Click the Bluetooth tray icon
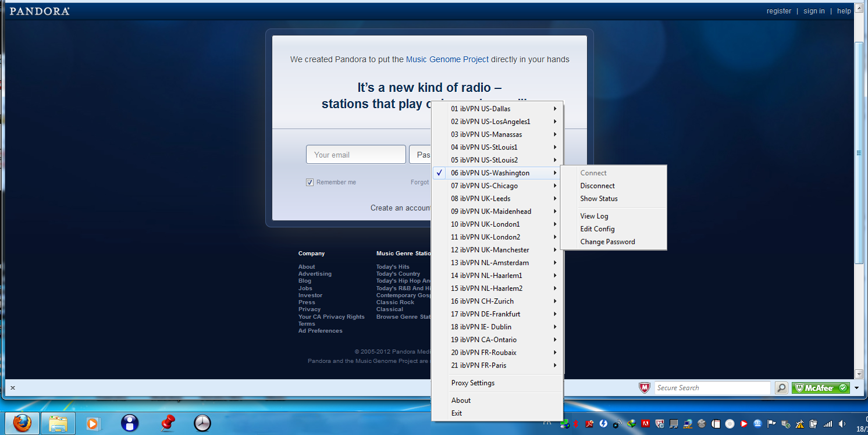The height and width of the screenshot is (435, 868). coord(575,424)
